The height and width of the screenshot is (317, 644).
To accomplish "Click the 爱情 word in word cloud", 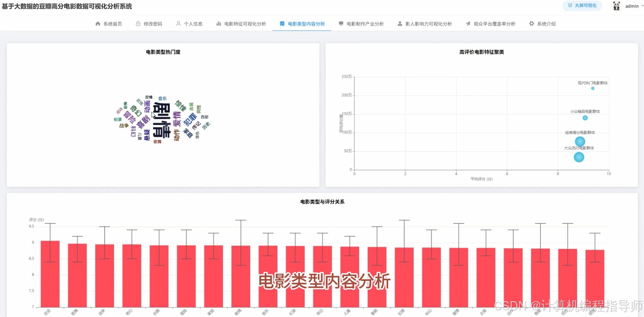I will pyautogui.click(x=177, y=119).
